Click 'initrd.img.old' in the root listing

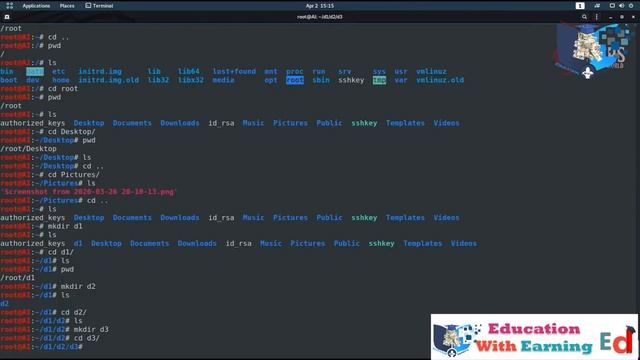109,80
